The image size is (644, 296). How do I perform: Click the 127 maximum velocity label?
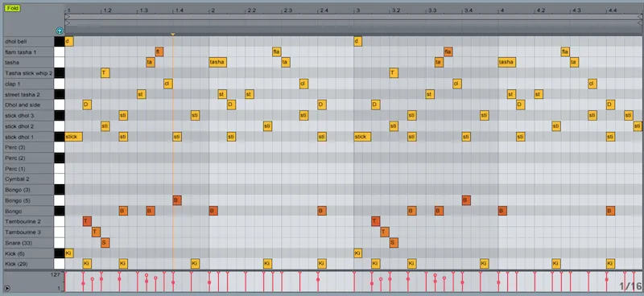pos(56,274)
